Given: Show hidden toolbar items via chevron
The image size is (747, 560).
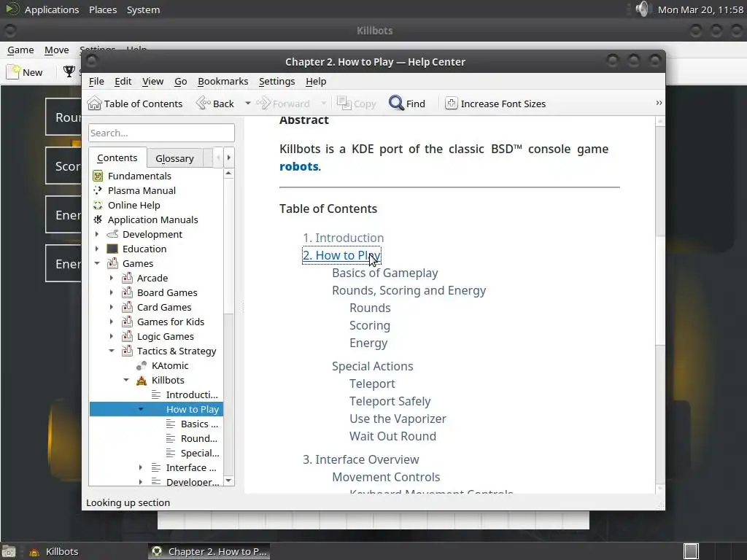Looking at the screenshot, I should [659, 103].
